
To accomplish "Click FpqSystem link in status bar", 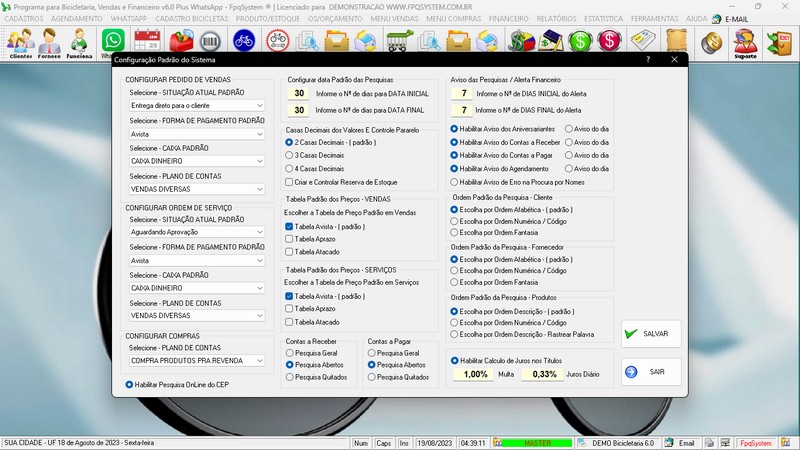I will [x=756, y=443].
